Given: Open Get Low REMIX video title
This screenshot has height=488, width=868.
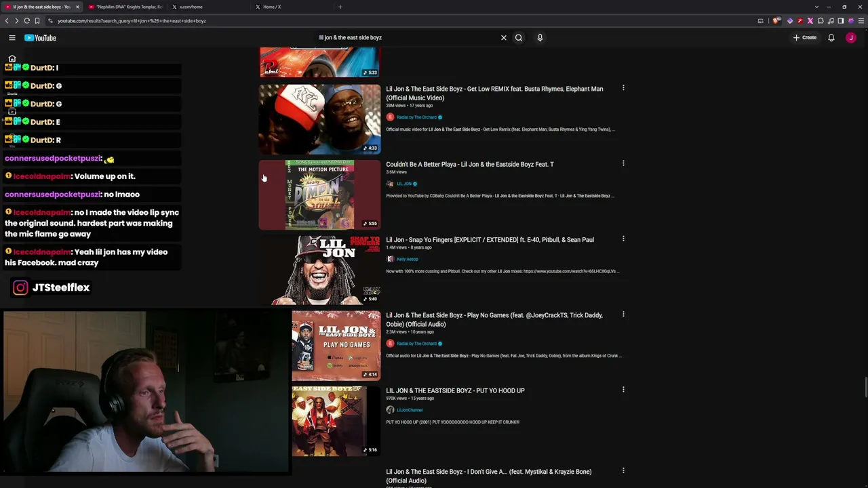Looking at the screenshot, I should click(494, 94).
